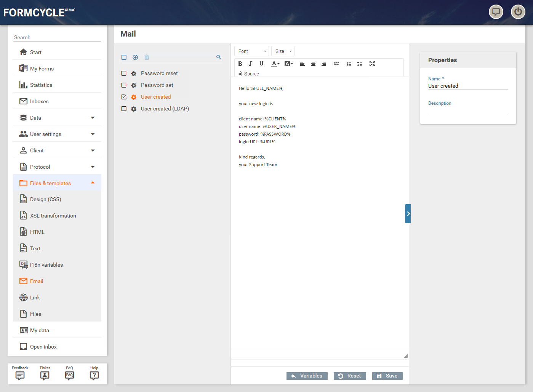533x392 pixels.
Task: Open Statistics in the sidebar
Action: click(57, 85)
